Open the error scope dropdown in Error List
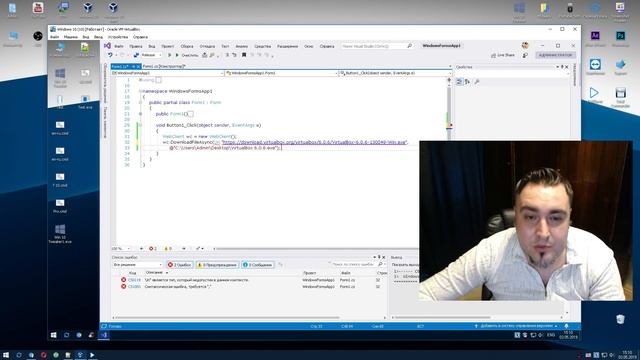 (x=138, y=265)
